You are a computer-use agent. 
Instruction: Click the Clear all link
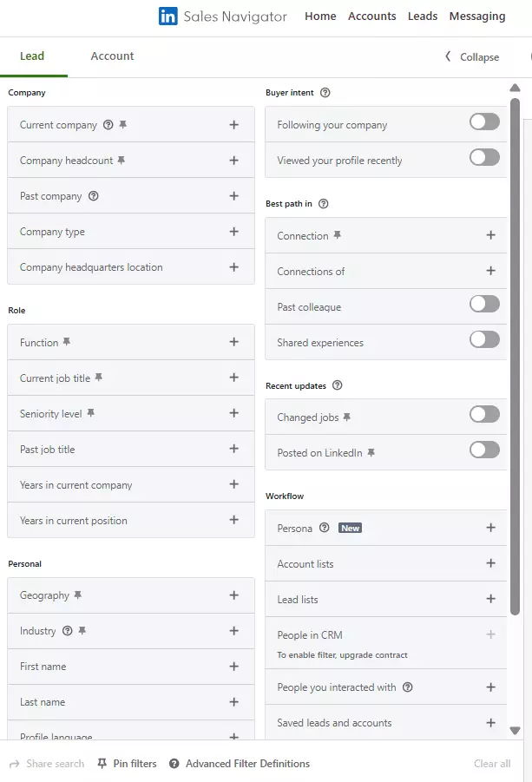tap(491, 764)
